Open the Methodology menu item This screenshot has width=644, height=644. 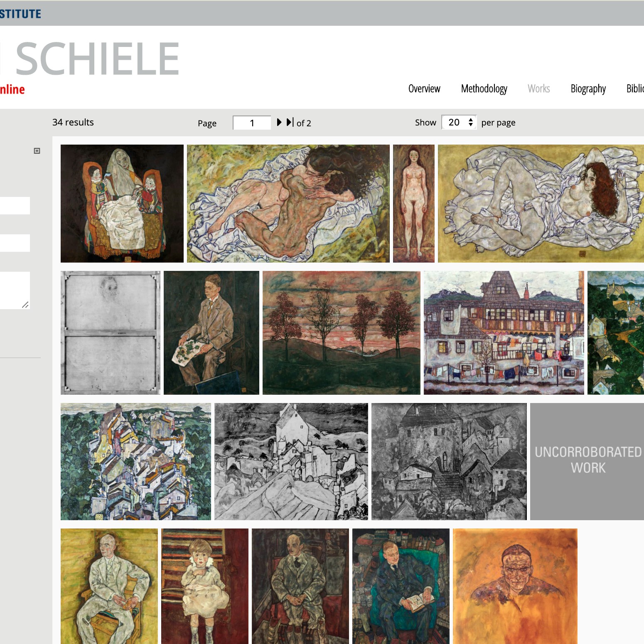(484, 88)
